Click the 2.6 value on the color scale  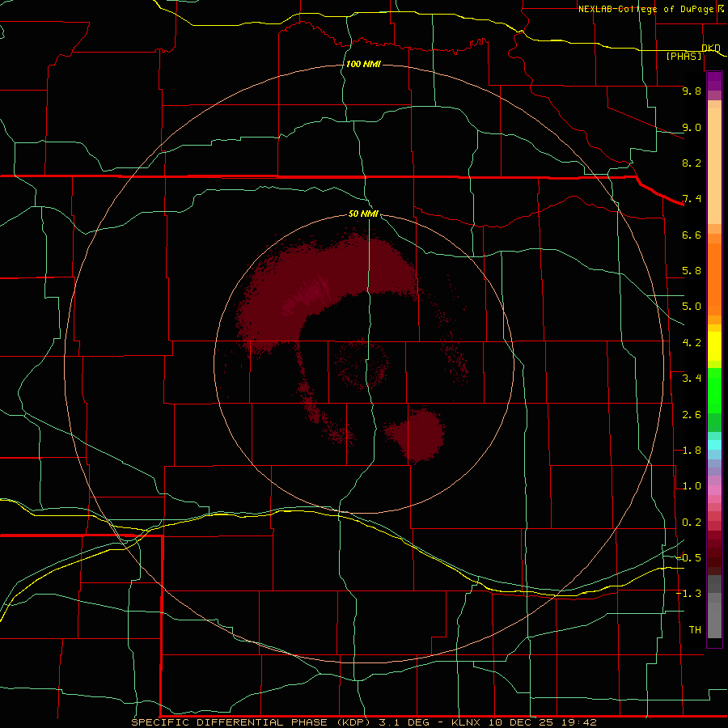tap(692, 415)
